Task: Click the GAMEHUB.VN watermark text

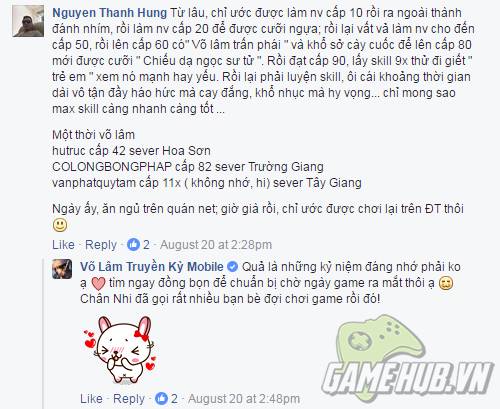Action: 407,378
